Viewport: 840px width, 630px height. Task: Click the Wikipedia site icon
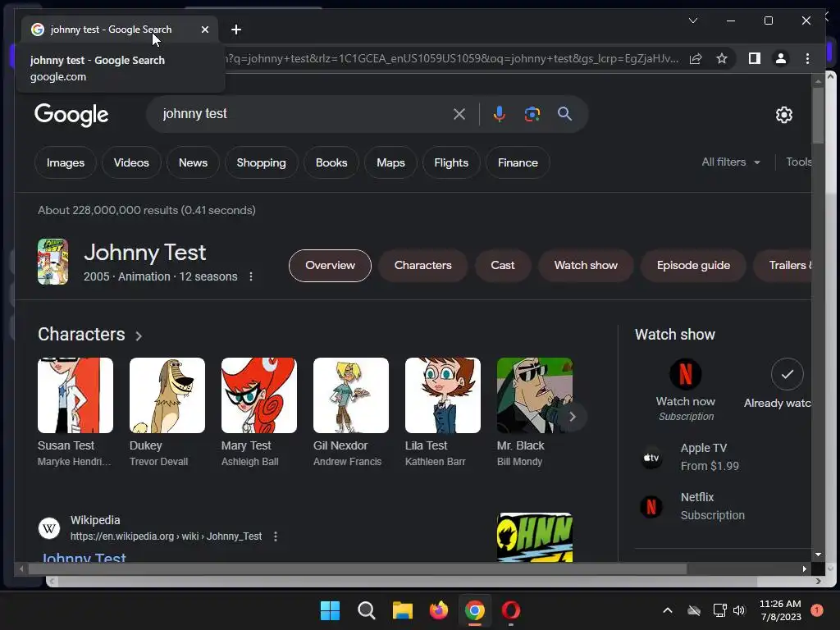click(x=49, y=528)
